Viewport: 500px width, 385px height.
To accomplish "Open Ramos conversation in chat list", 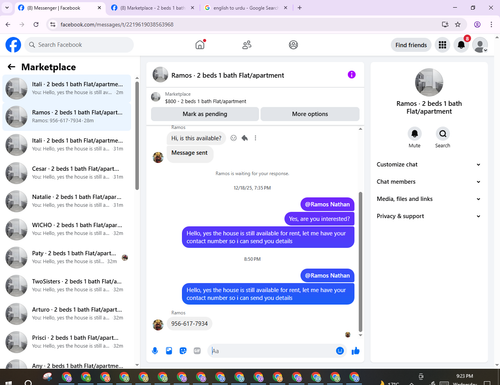I will pos(67,117).
